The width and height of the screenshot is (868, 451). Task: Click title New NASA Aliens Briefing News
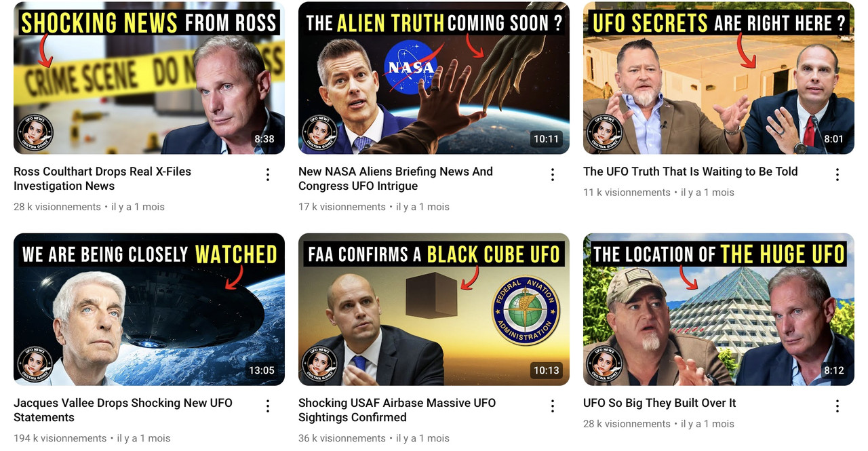click(395, 179)
